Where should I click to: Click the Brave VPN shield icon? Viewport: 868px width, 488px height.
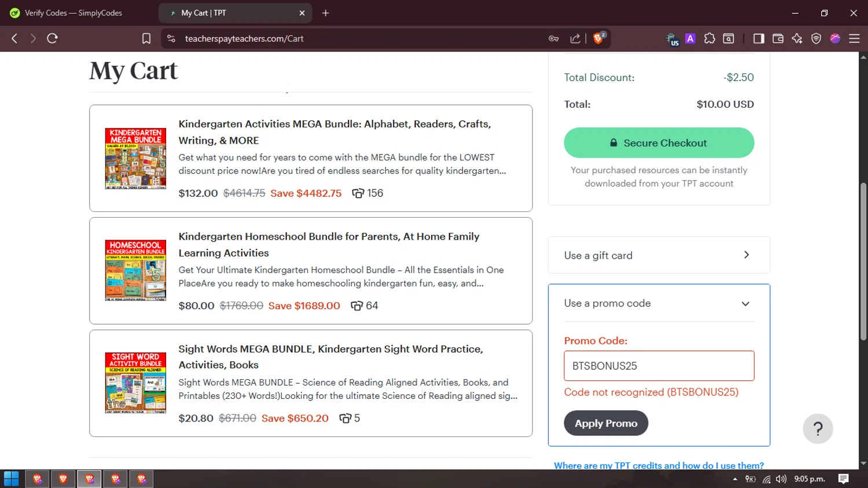[x=816, y=38]
